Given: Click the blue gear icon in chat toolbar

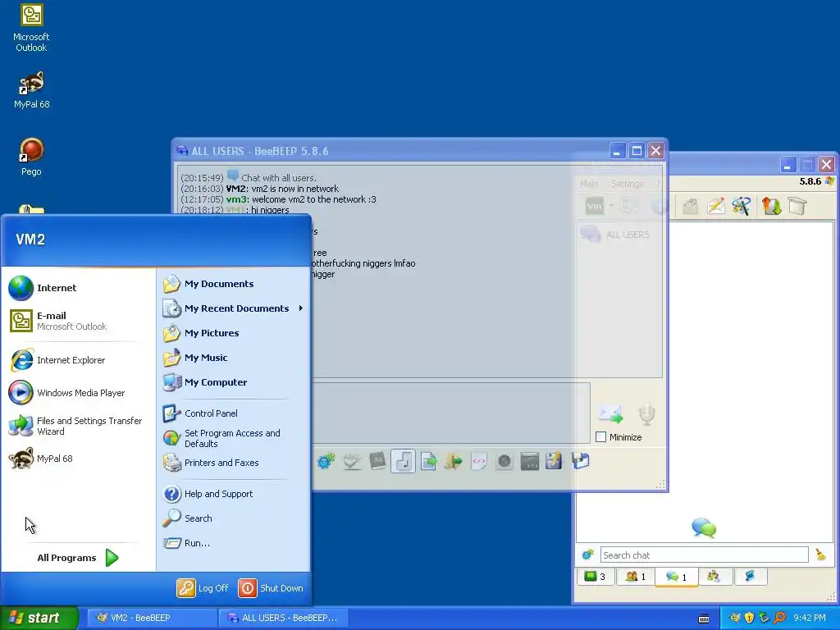Looking at the screenshot, I should 326,461.
